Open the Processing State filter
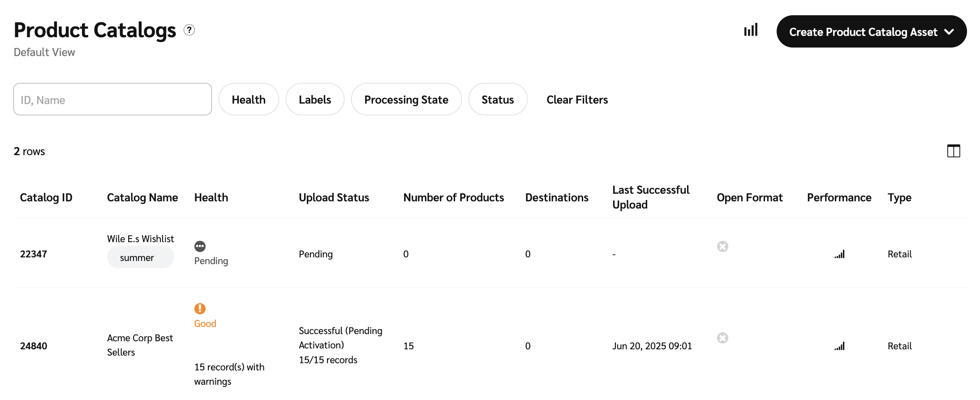The height and width of the screenshot is (400, 980). (x=406, y=100)
